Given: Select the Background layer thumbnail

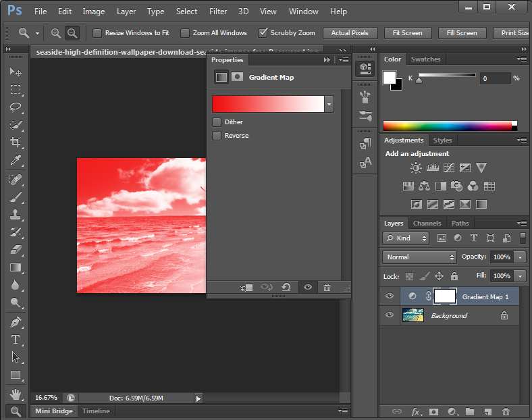Looking at the screenshot, I should coord(413,315).
